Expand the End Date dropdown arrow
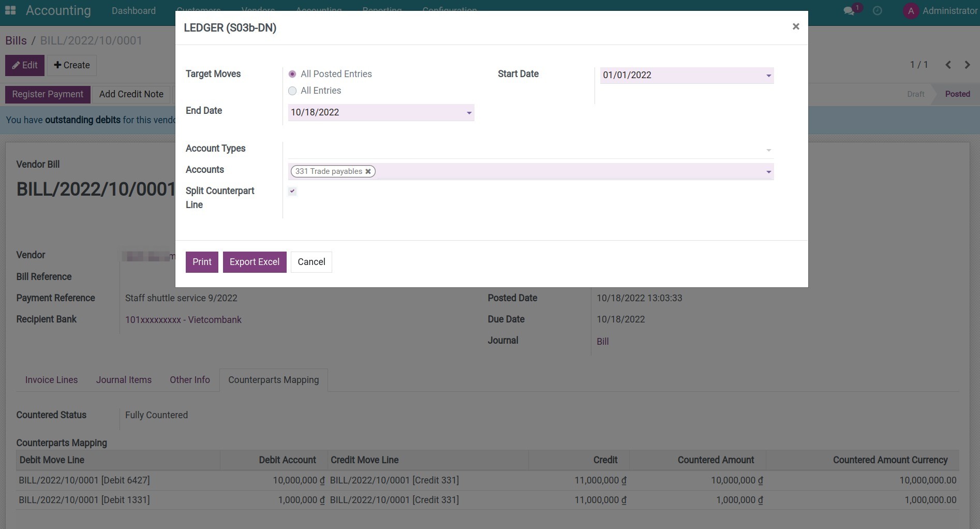The height and width of the screenshot is (529, 980). (469, 113)
